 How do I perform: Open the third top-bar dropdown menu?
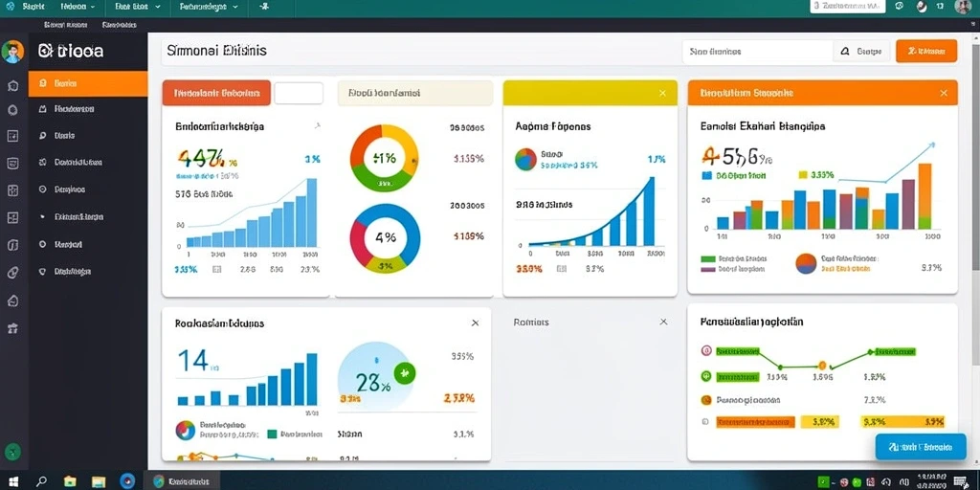click(x=138, y=7)
